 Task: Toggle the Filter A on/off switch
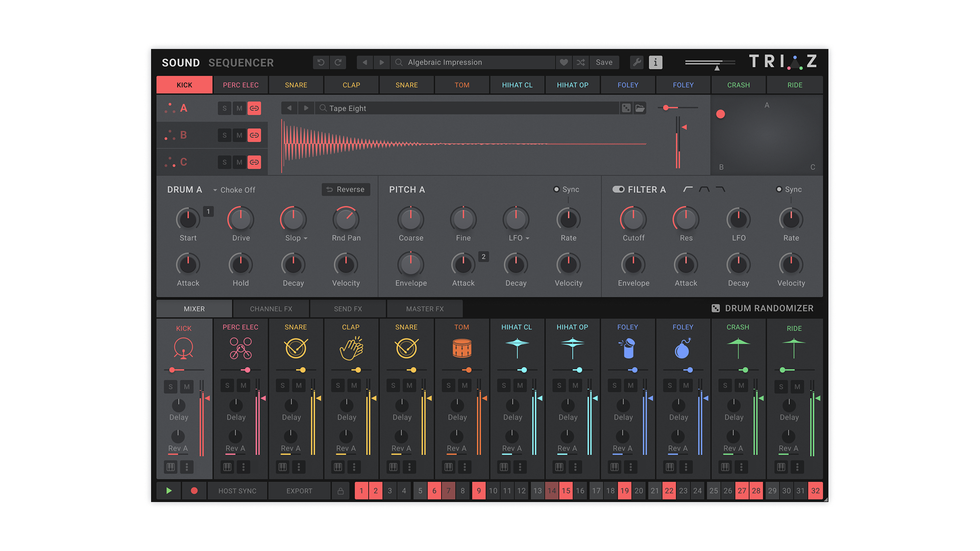[x=618, y=189]
